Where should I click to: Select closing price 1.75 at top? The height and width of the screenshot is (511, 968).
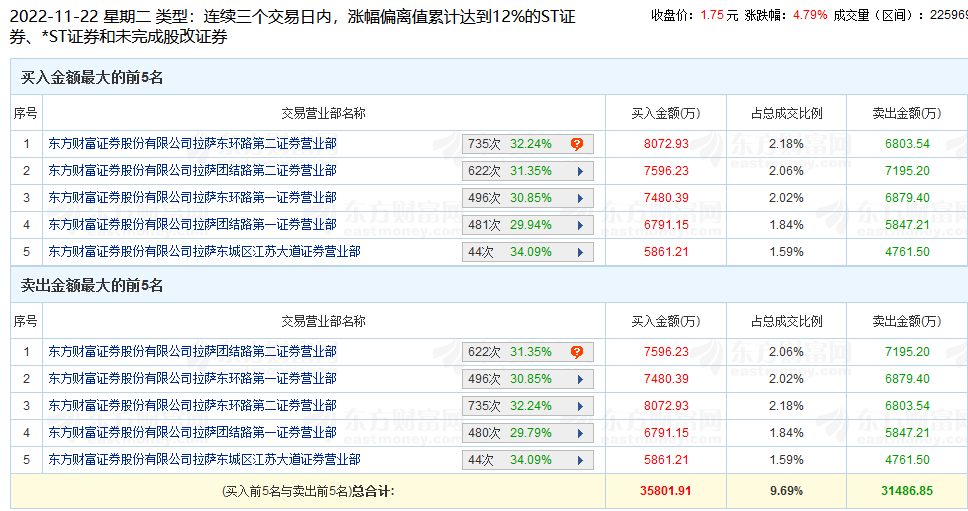tap(712, 15)
